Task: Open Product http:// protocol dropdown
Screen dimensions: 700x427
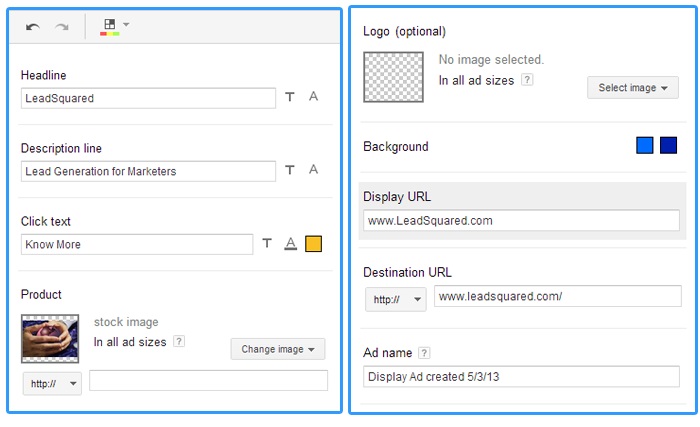Action: point(52,384)
